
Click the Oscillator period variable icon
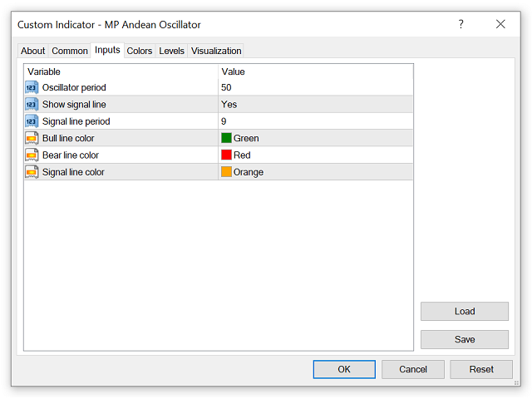(x=32, y=87)
